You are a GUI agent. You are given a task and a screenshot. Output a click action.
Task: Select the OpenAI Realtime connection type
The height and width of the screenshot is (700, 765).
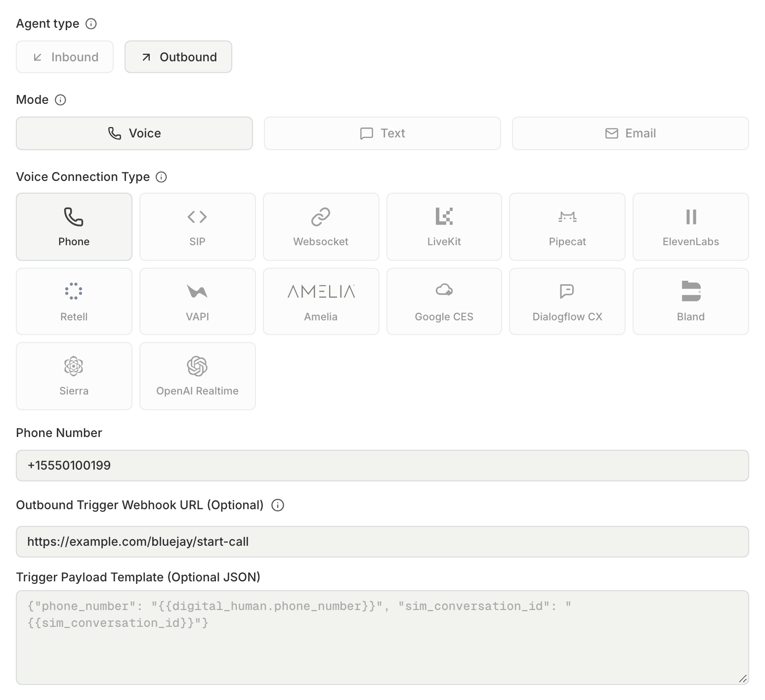(x=198, y=376)
